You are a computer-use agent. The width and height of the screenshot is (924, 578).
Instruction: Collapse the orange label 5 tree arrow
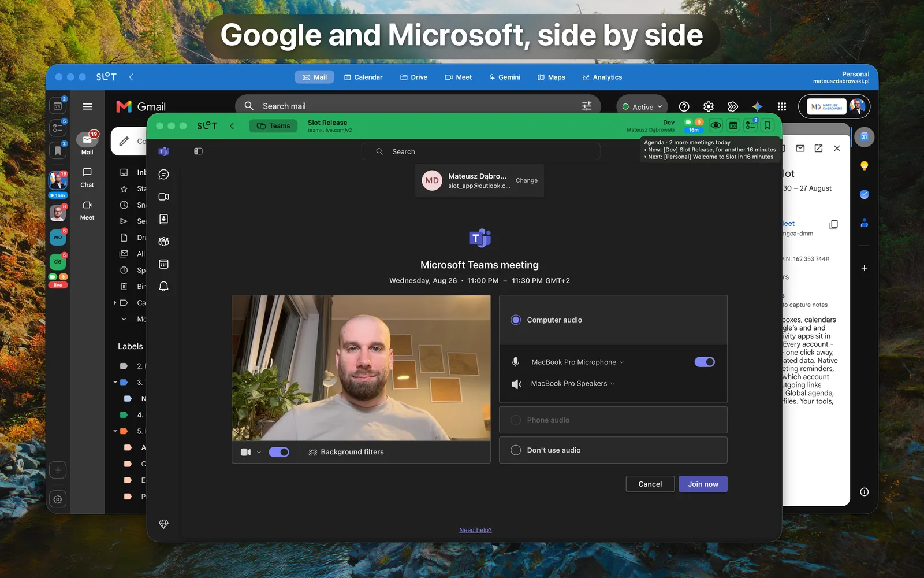pos(115,431)
